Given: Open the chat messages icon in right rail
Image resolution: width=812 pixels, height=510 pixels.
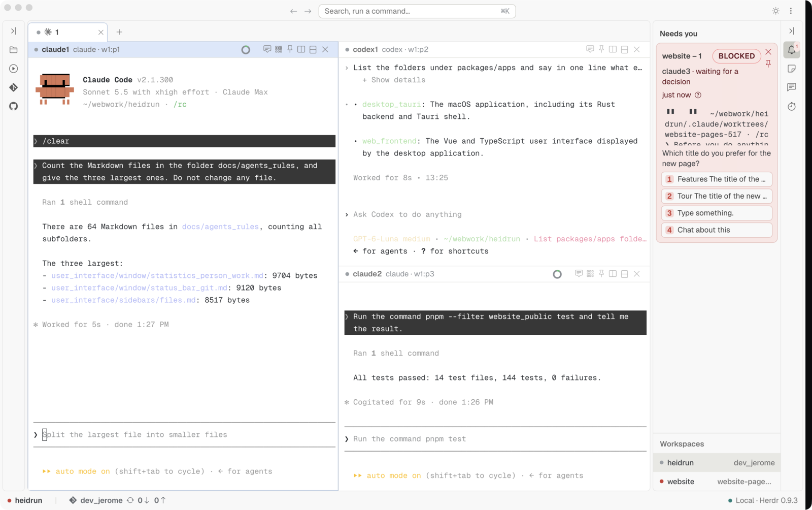Looking at the screenshot, I should coord(792,87).
